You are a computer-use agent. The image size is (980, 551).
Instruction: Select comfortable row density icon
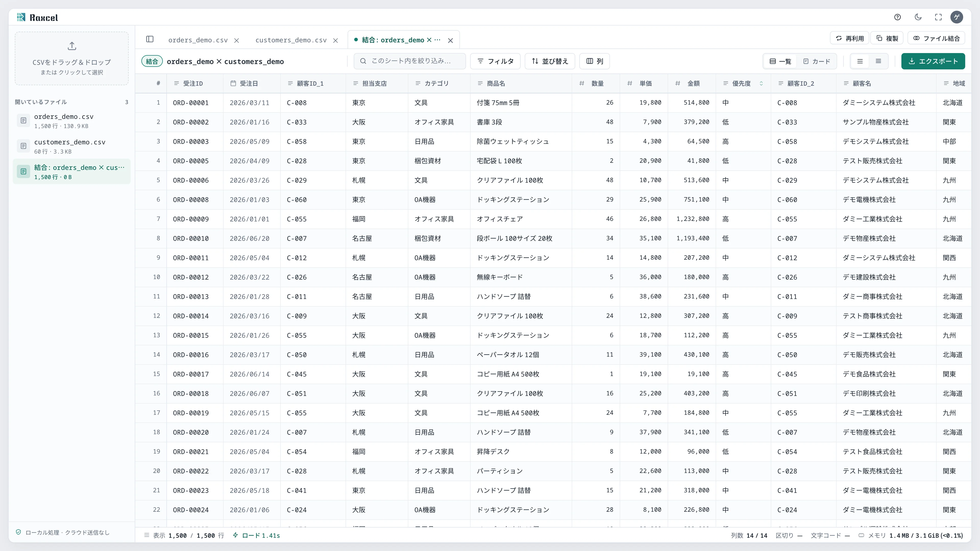pos(860,61)
